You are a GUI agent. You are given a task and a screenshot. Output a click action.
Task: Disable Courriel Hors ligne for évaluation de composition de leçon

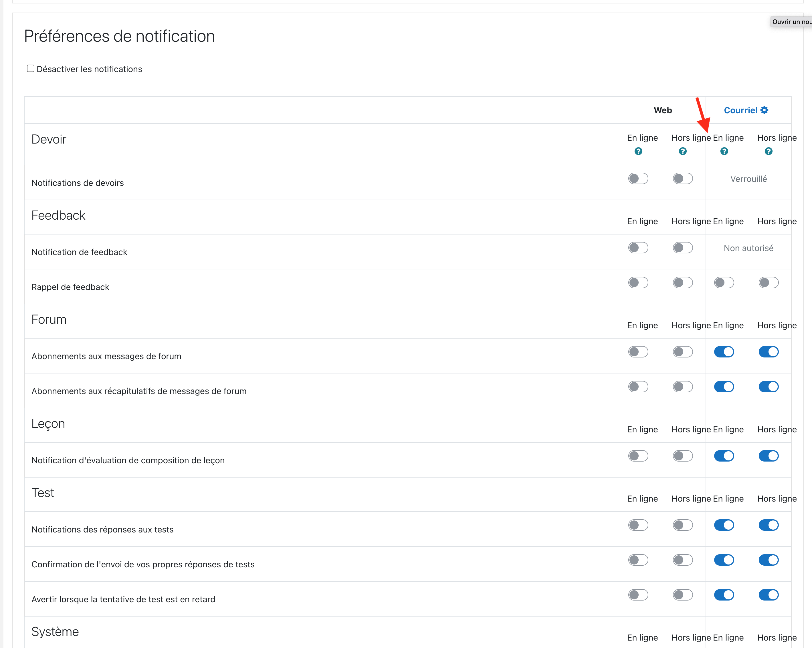point(769,456)
